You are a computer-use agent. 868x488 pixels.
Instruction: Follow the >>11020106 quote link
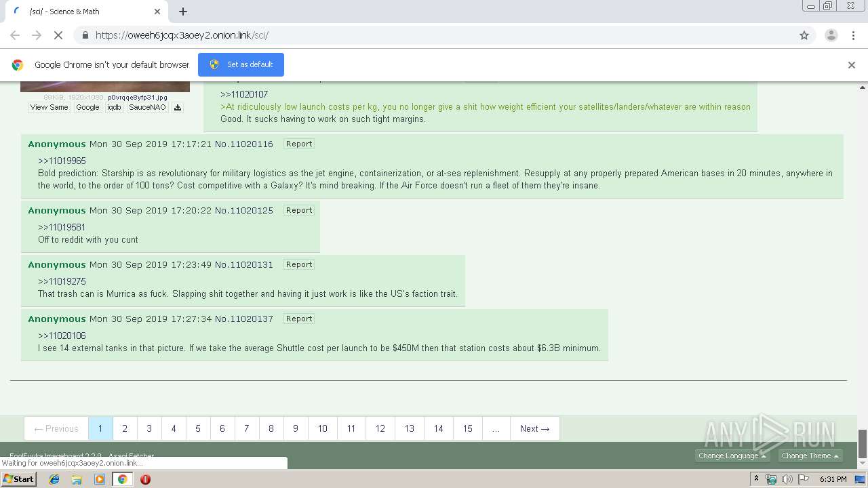coord(62,336)
